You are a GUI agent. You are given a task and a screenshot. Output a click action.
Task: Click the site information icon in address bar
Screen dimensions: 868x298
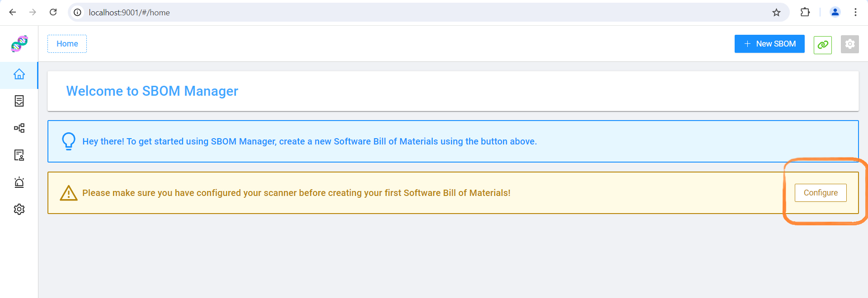tap(78, 12)
